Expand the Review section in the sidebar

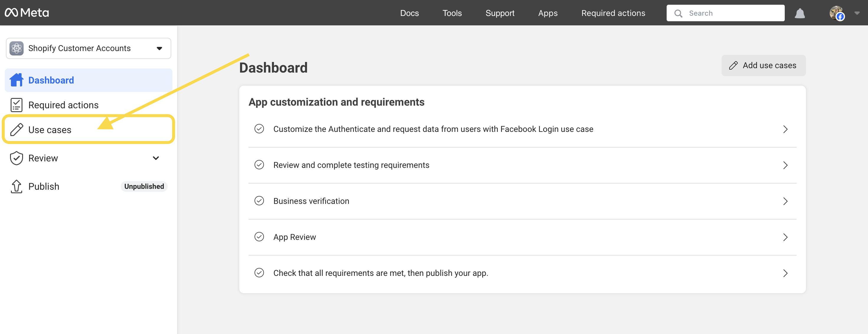point(156,158)
